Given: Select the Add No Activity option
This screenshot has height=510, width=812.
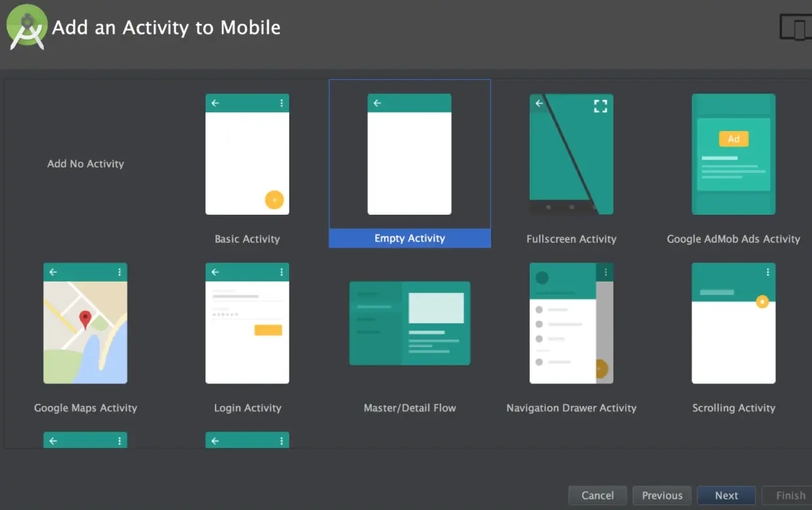Looking at the screenshot, I should click(x=85, y=164).
